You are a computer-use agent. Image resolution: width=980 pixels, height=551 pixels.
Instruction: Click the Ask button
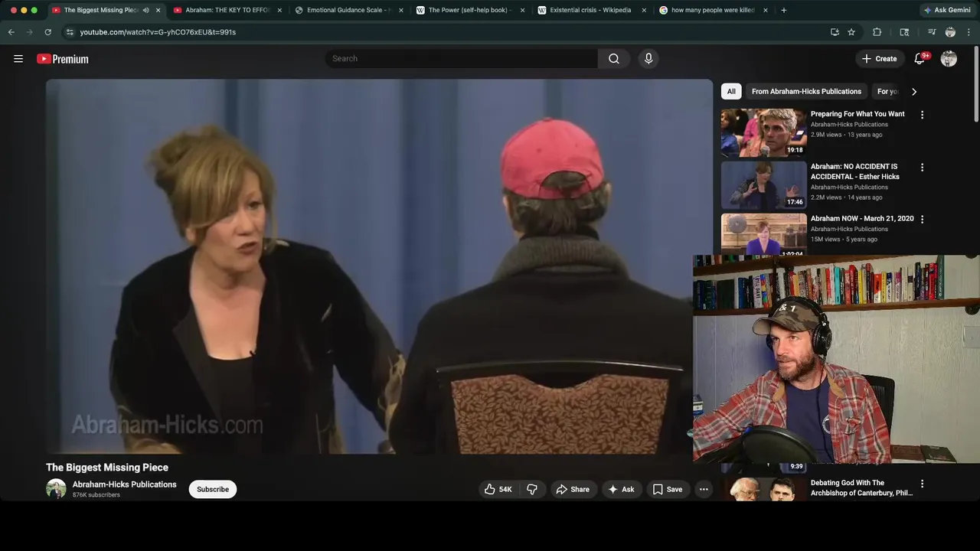621,489
